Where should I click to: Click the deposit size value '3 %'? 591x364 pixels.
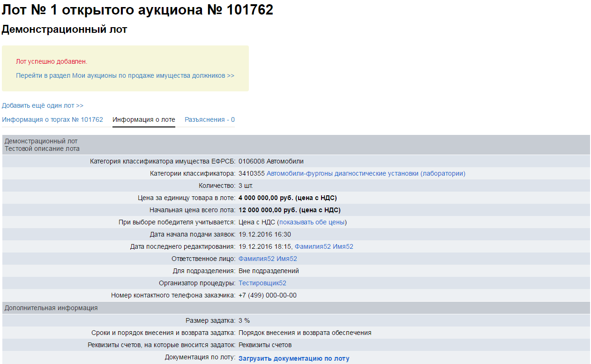[x=244, y=320]
